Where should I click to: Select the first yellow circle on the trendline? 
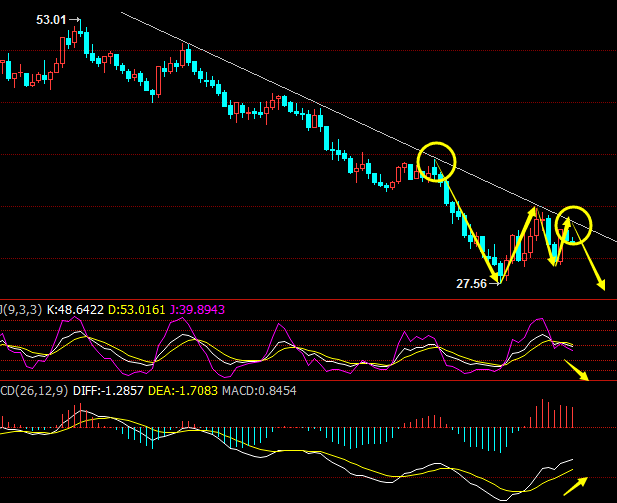[x=437, y=160]
